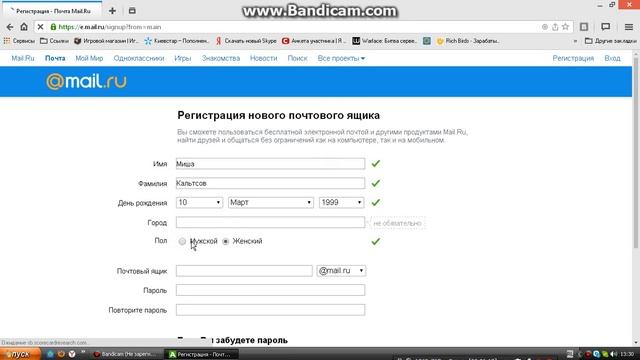Screen dimensions: 640x360
Task: Open Знакомства in the navigation
Action: (221, 58)
